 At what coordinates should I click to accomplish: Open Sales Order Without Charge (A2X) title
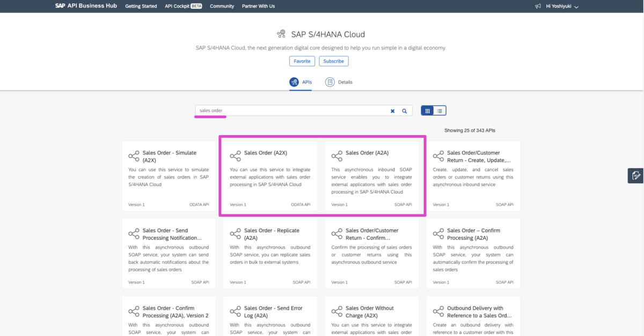(370, 311)
